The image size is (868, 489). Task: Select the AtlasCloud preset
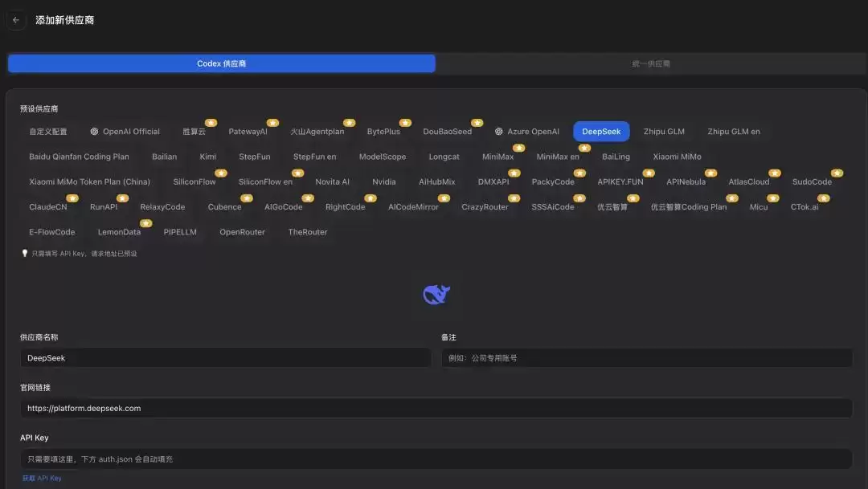click(749, 182)
